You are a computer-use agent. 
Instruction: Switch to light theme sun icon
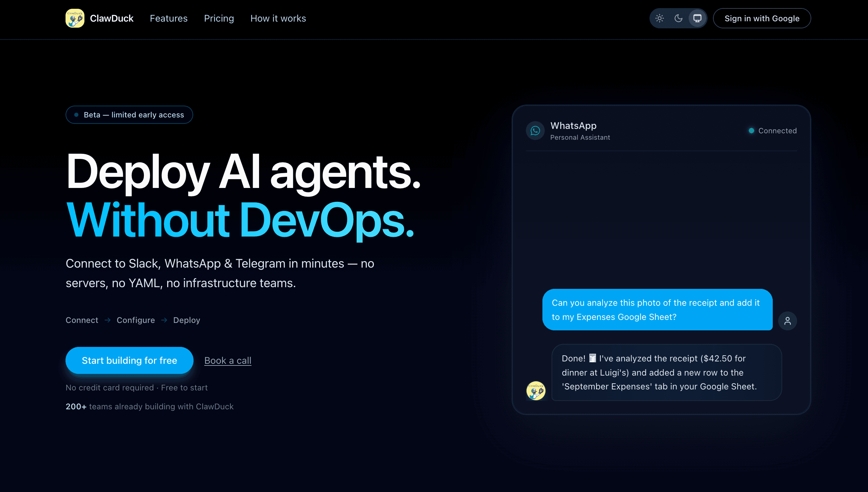tap(659, 18)
